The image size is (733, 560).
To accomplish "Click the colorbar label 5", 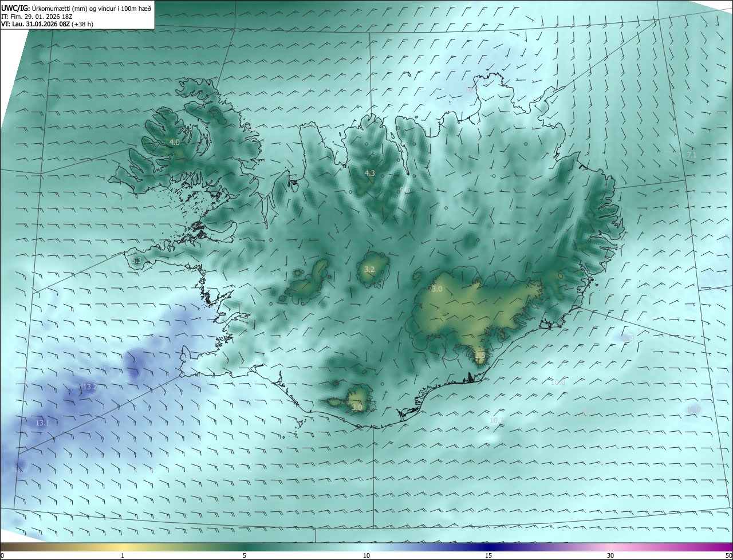I will coord(245,555).
